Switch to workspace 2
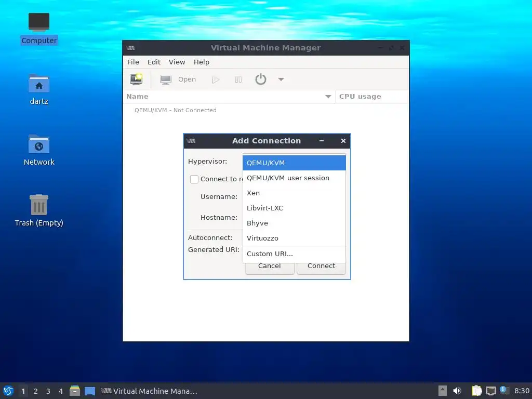The width and height of the screenshot is (532, 399). 36,391
